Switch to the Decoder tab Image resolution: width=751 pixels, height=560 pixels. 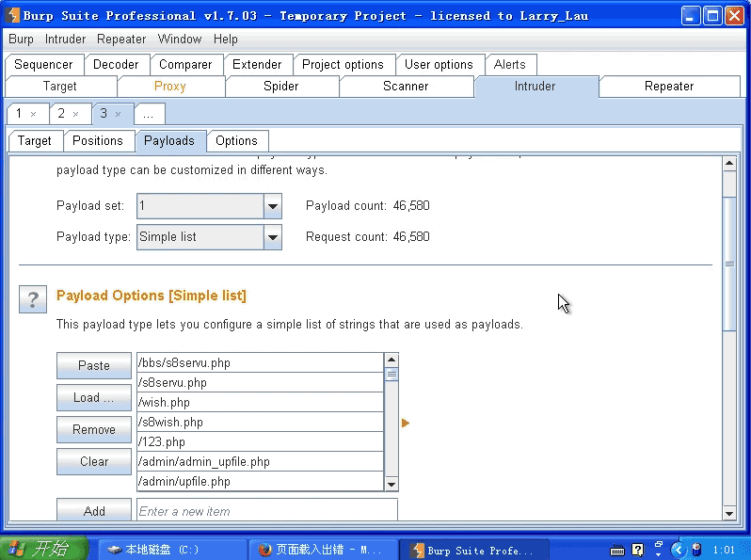(x=116, y=65)
